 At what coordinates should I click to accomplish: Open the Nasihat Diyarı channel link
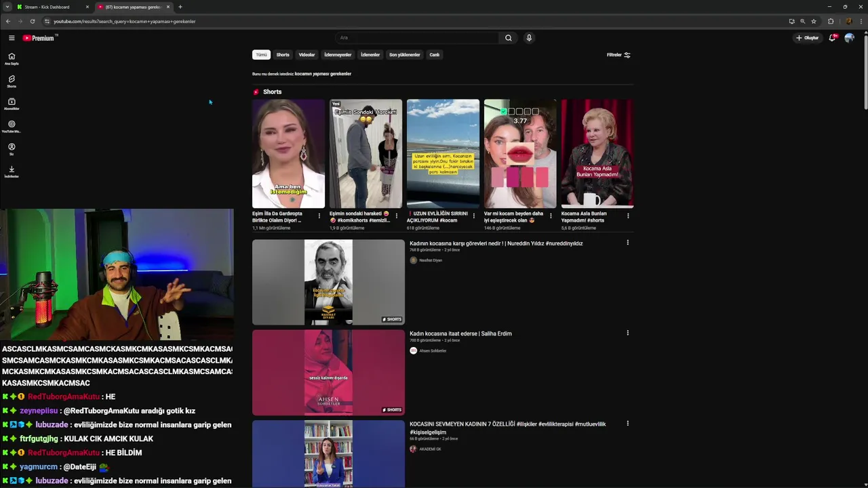click(430, 260)
